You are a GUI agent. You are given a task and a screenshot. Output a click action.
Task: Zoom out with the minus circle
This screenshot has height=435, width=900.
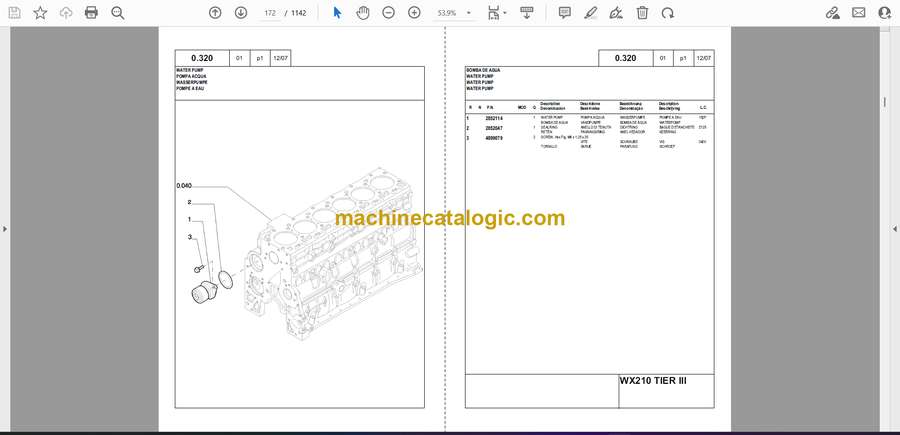[x=389, y=13]
